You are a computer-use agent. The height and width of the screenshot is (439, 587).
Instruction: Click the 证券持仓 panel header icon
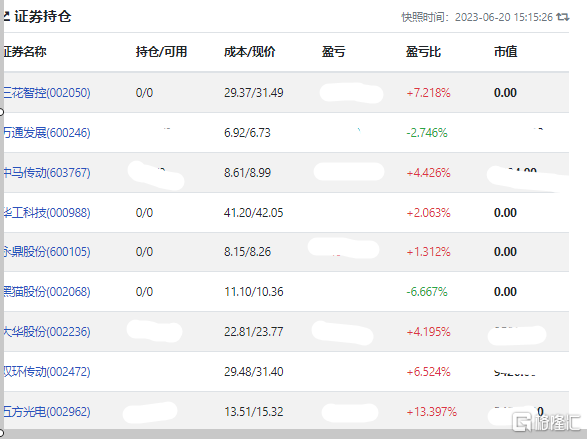(x=6, y=16)
